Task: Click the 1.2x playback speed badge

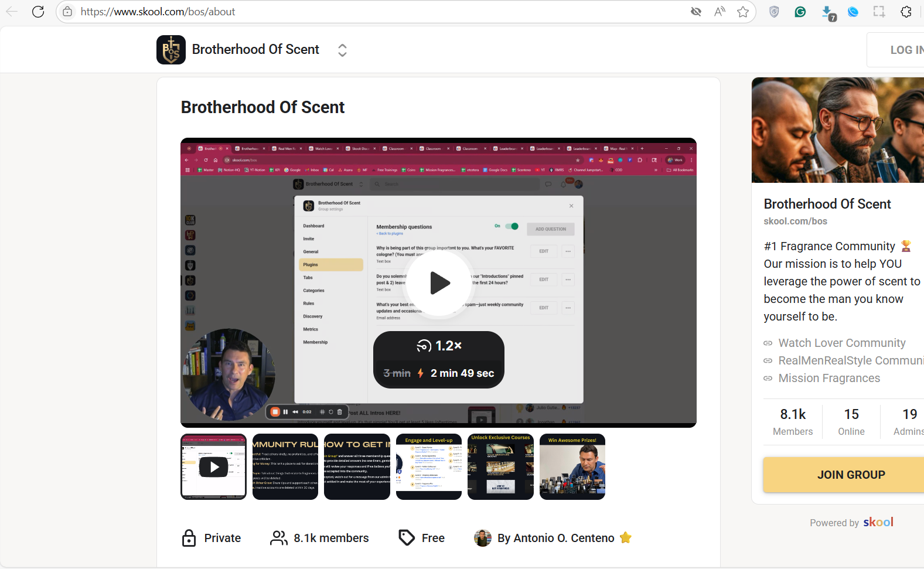Action: 439,346
